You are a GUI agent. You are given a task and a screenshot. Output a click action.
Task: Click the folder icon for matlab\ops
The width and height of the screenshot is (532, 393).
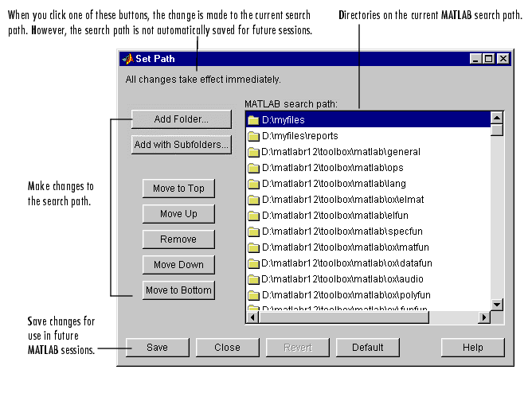pos(253,168)
